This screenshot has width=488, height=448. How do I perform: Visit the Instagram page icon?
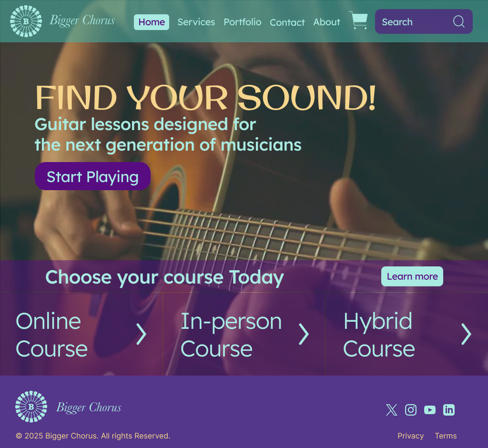click(411, 410)
